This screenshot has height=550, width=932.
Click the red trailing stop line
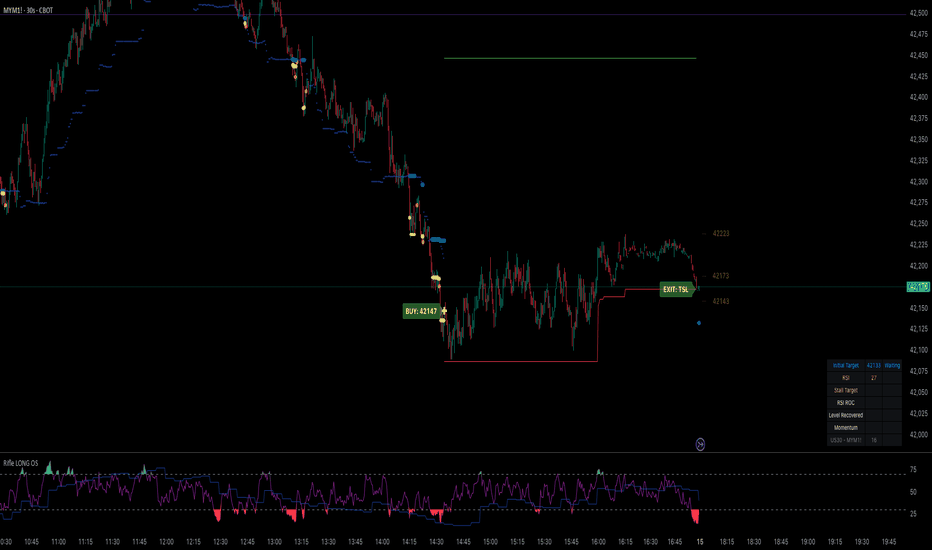click(x=521, y=361)
